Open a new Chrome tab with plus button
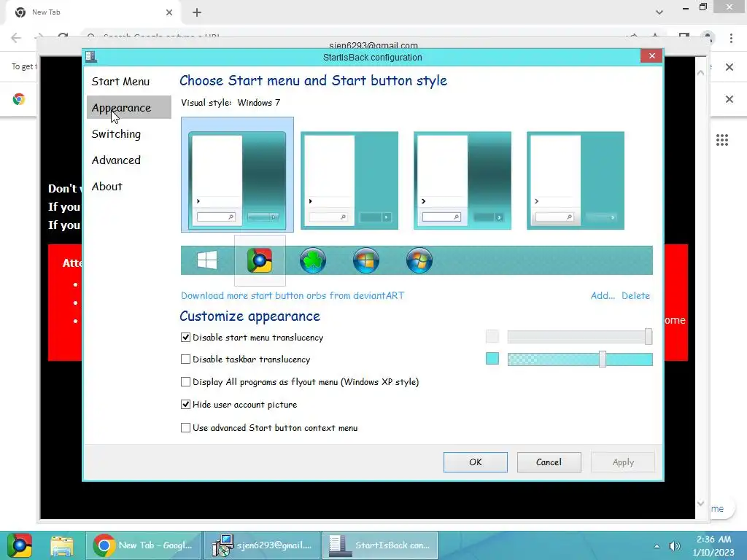The width and height of the screenshot is (747, 560). pos(197,12)
